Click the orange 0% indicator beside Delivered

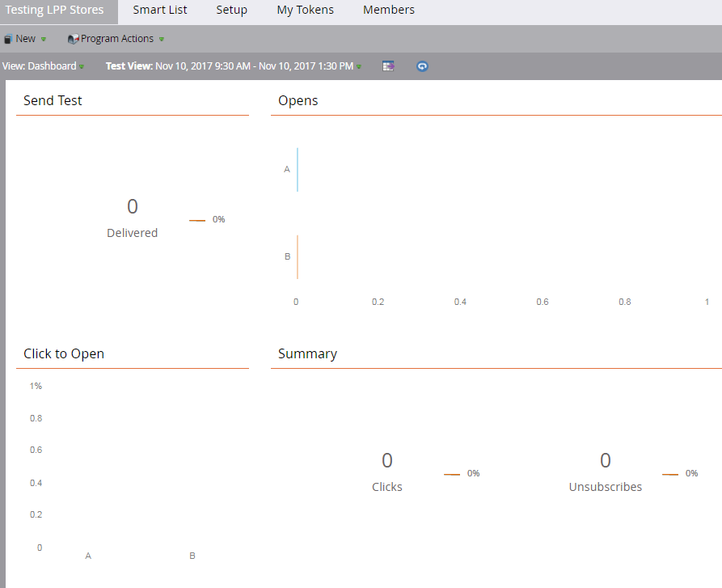(x=208, y=220)
